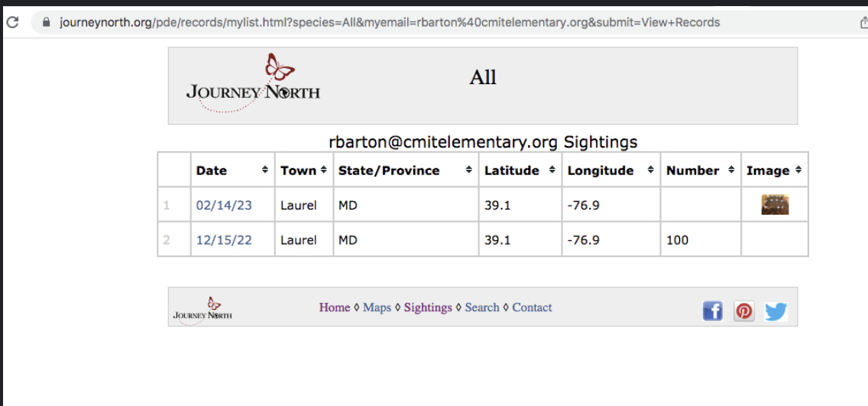Sort table by Date column arrows
868x406 pixels.
265,170
